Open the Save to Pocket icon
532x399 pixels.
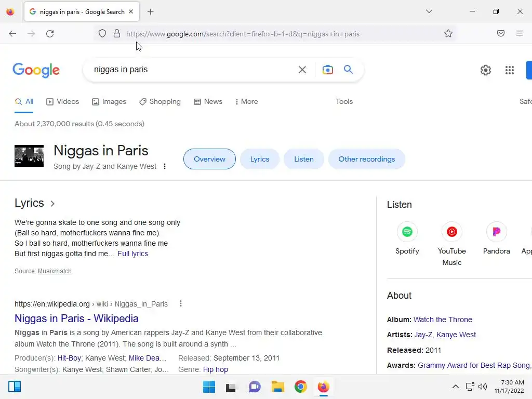tap(501, 33)
